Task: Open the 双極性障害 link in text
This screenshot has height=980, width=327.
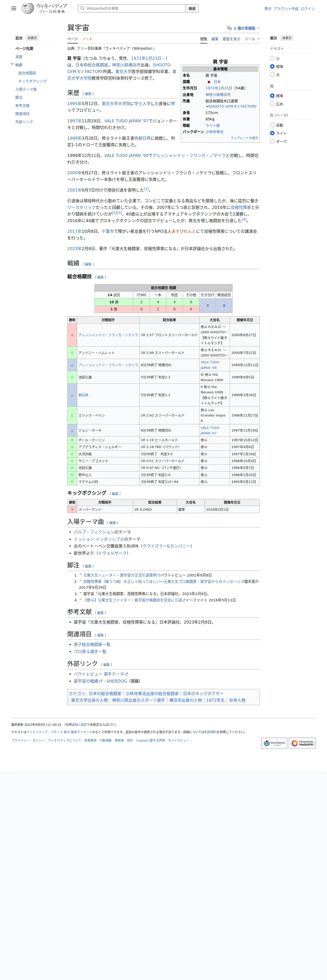Action: click(x=241, y=207)
